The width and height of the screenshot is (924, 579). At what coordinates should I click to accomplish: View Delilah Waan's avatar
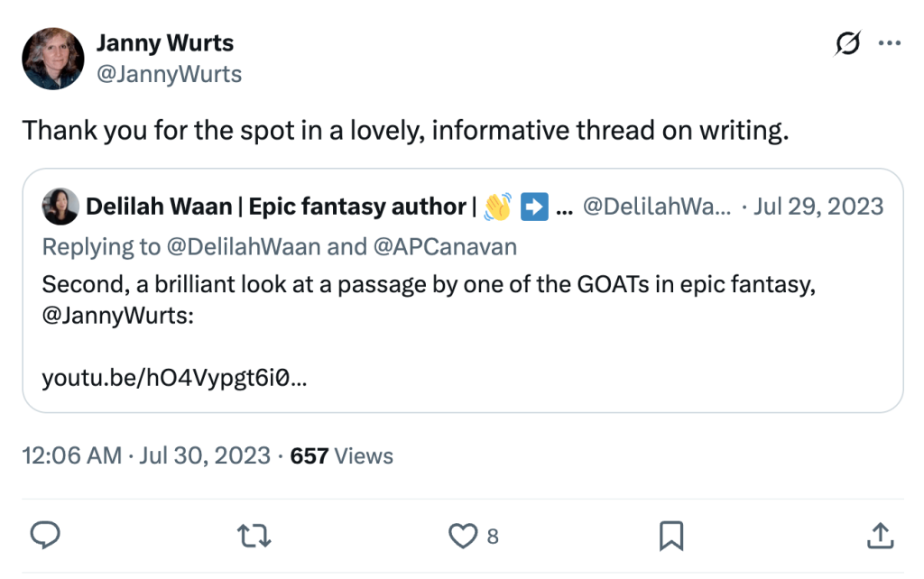pyautogui.click(x=60, y=207)
